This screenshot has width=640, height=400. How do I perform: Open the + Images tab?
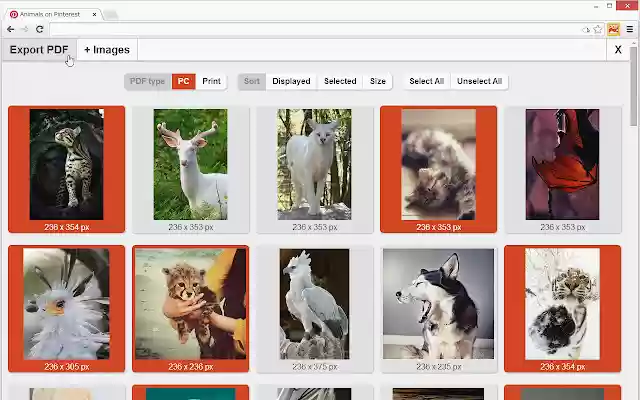coord(107,50)
